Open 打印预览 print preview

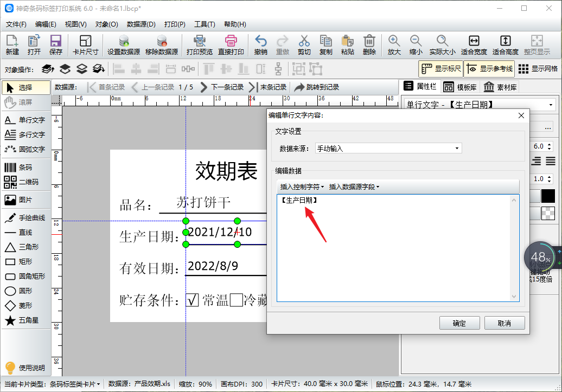click(x=200, y=45)
